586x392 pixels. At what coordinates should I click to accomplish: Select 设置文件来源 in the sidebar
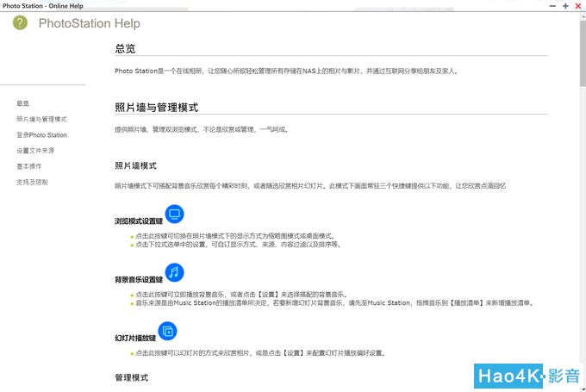click(35, 151)
